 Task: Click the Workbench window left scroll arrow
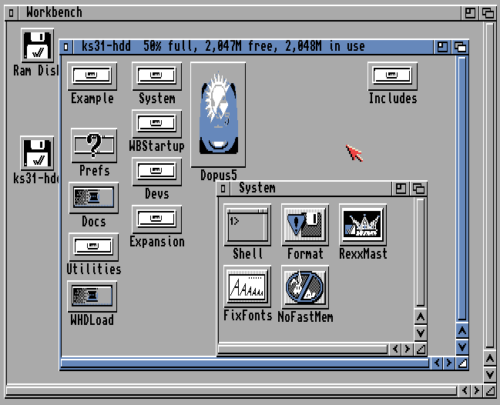click(x=465, y=390)
